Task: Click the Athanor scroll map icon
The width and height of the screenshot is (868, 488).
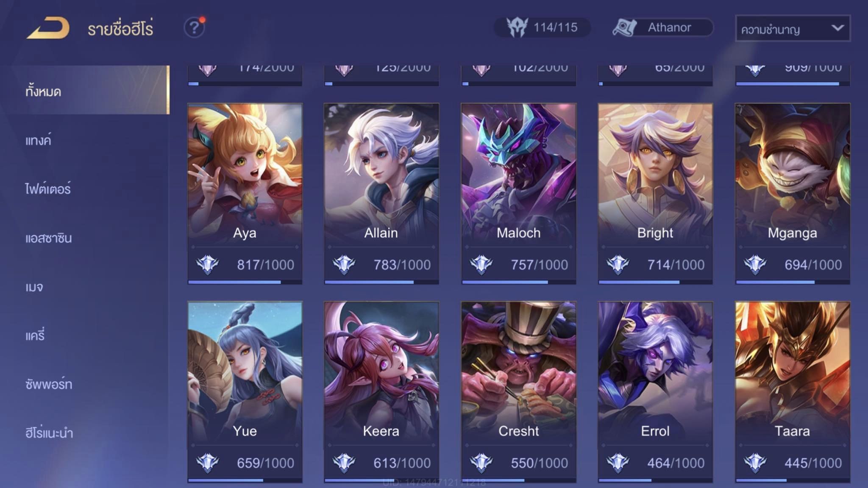Action: pyautogui.click(x=625, y=28)
